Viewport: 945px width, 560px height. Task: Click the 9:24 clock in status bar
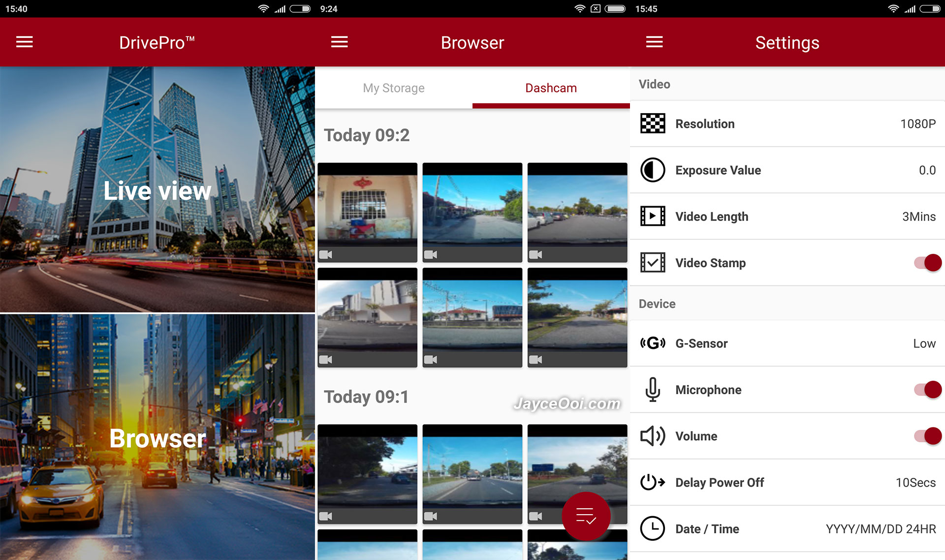[x=329, y=9]
